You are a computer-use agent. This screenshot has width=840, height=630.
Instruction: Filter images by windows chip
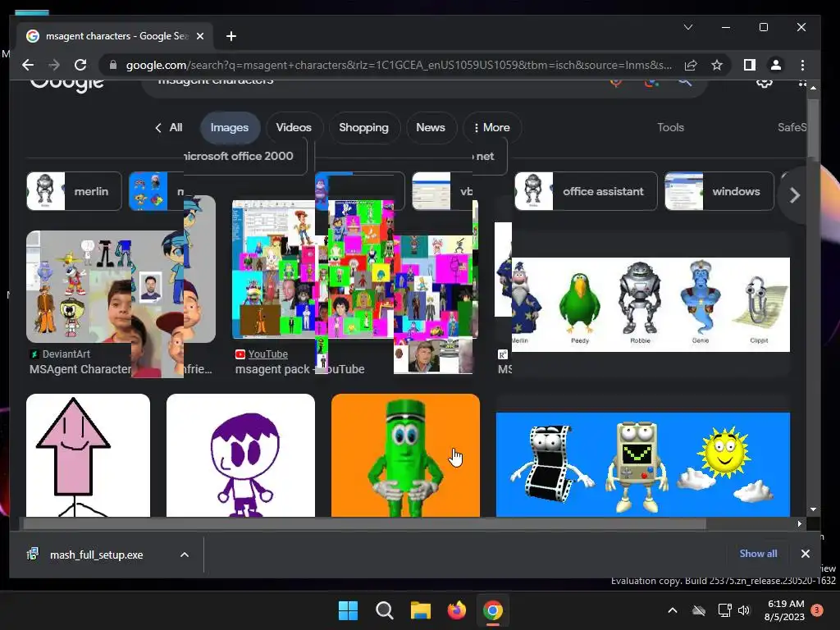[x=719, y=191]
